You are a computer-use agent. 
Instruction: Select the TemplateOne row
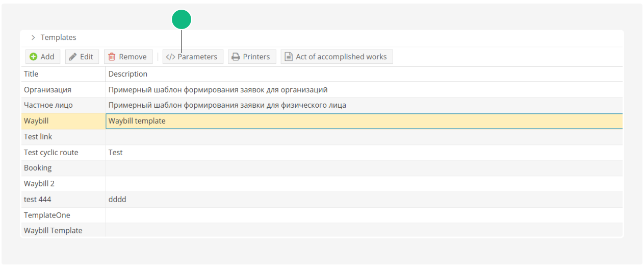tap(47, 215)
